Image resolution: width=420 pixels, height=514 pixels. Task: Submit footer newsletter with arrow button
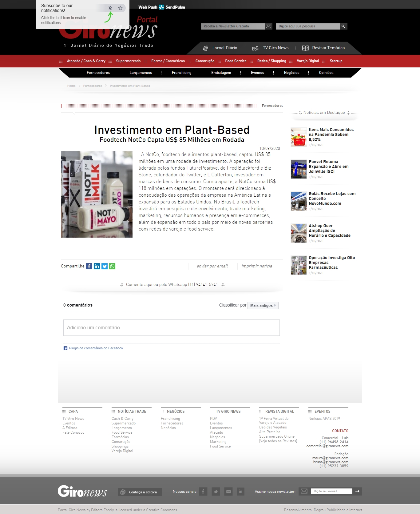coord(357,491)
